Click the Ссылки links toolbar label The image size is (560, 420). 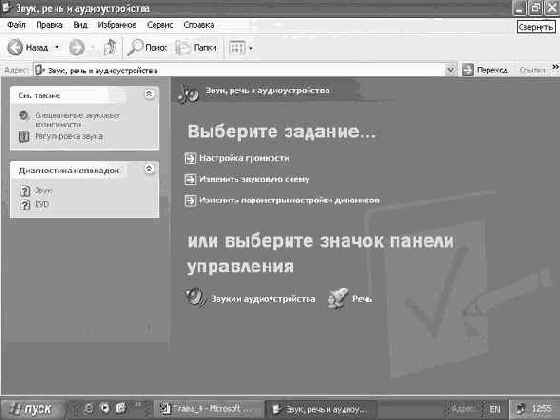[x=532, y=70]
